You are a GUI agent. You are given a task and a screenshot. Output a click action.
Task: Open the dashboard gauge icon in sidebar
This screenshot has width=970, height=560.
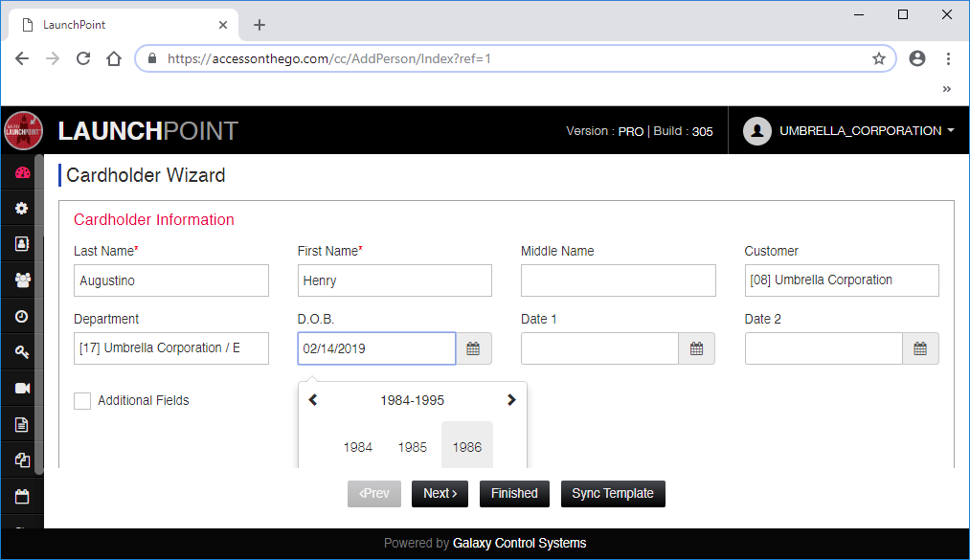tap(22, 173)
